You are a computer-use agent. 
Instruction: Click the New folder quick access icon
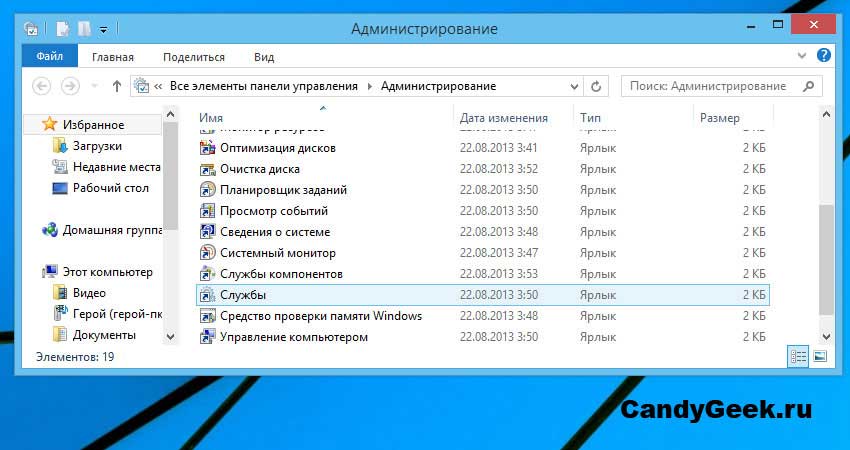coord(84,29)
